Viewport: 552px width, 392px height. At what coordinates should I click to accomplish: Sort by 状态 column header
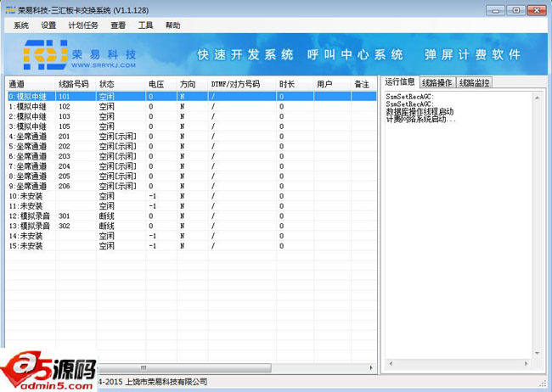121,84
